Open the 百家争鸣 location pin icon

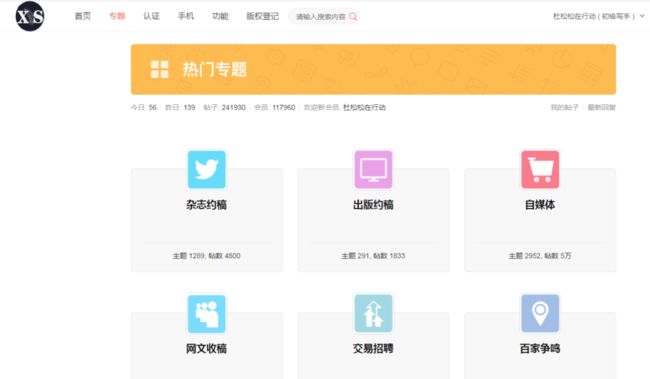coord(540,314)
